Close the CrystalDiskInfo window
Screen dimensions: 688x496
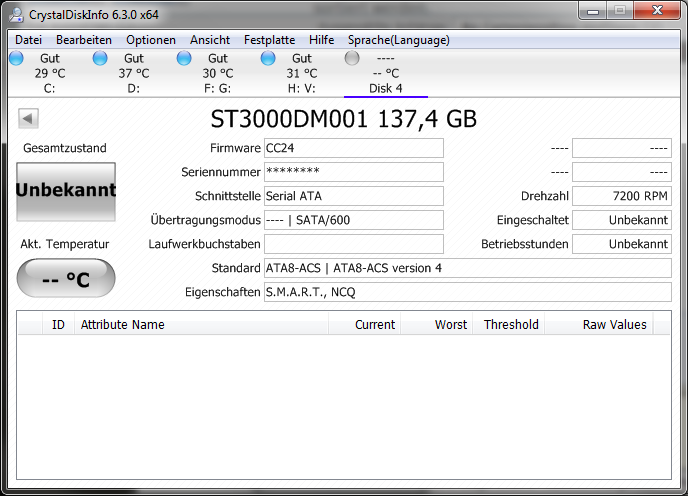pos(657,11)
